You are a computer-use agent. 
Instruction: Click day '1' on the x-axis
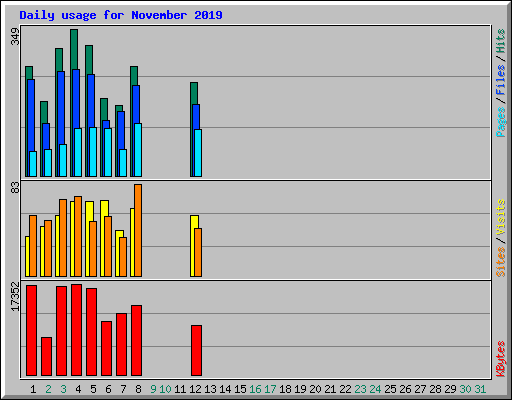[33, 389]
